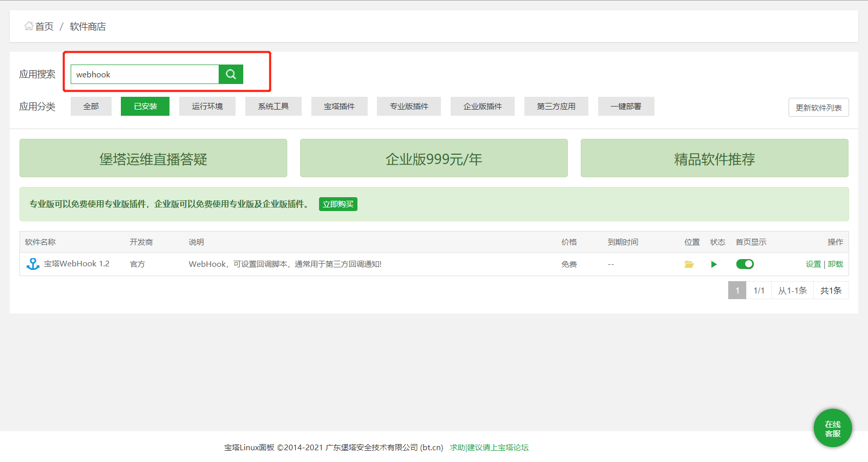Go to 首页 via breadcrumb

(45, 27)
